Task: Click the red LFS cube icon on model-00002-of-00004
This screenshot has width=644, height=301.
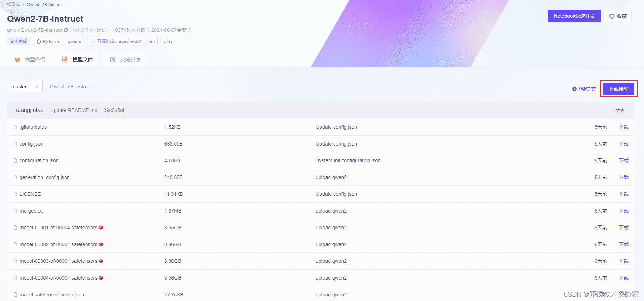Action: click(x=101, y=244)
